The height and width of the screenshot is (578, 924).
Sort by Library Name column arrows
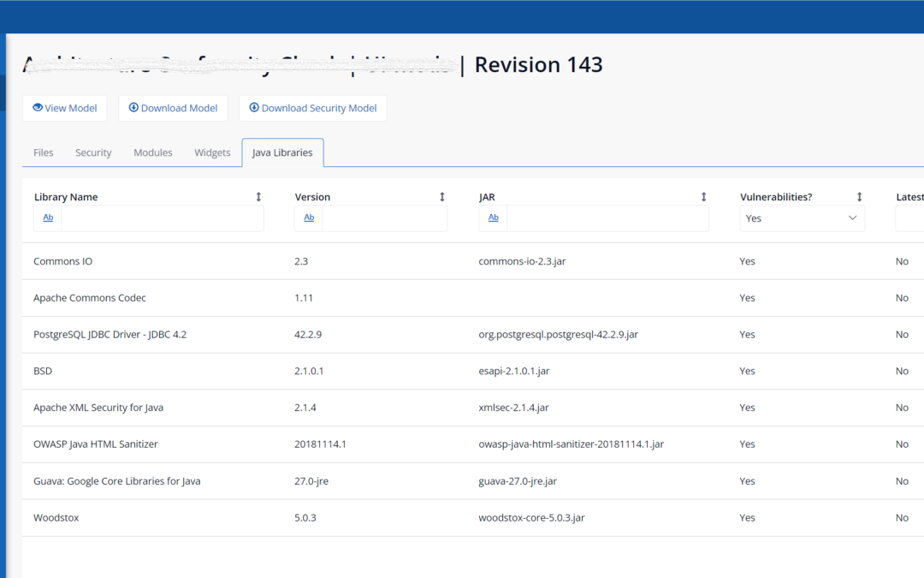258,197
